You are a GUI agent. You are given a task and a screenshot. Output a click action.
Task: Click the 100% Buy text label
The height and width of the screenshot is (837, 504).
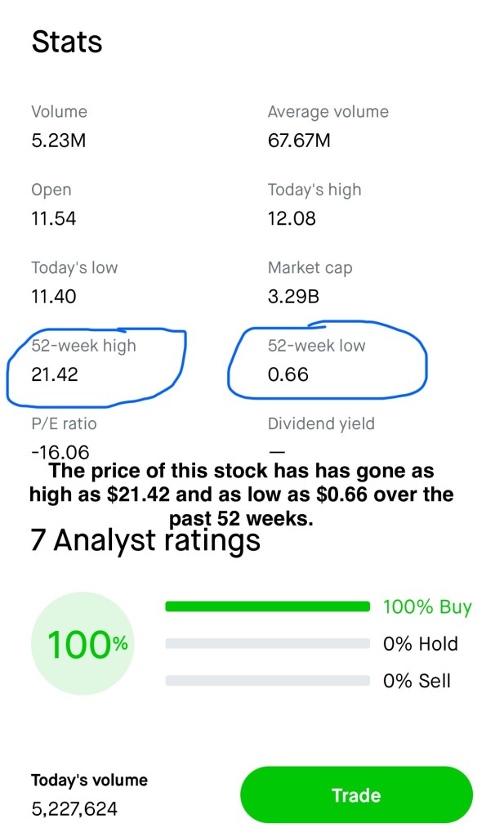[427, 607]
